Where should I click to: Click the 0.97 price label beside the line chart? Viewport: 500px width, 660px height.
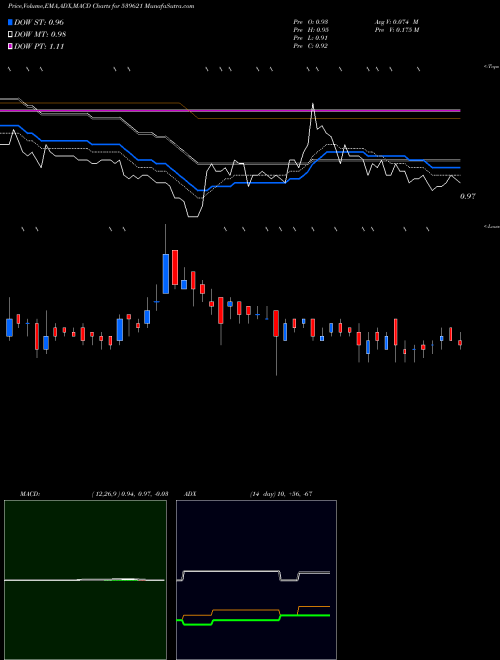click(x=468, y=196)
